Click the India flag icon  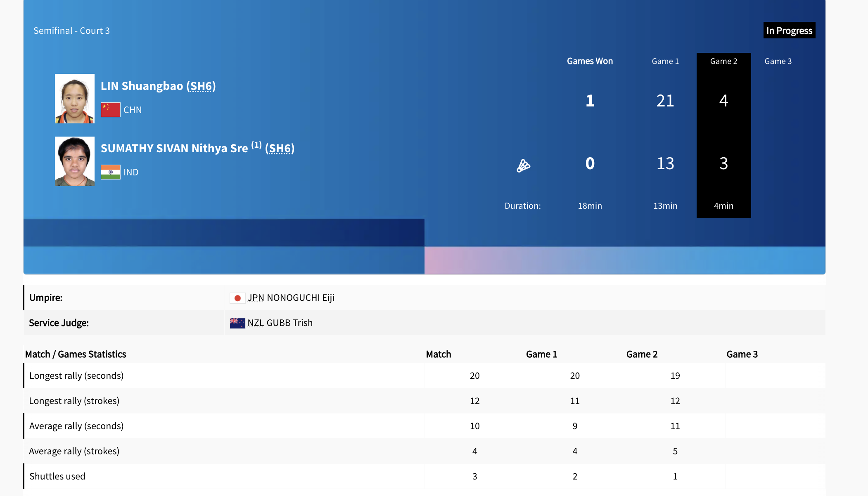click(x=110, y=172)
